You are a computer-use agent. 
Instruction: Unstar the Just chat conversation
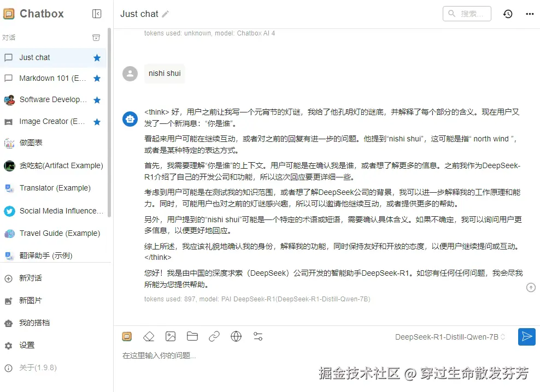(97, 58)
